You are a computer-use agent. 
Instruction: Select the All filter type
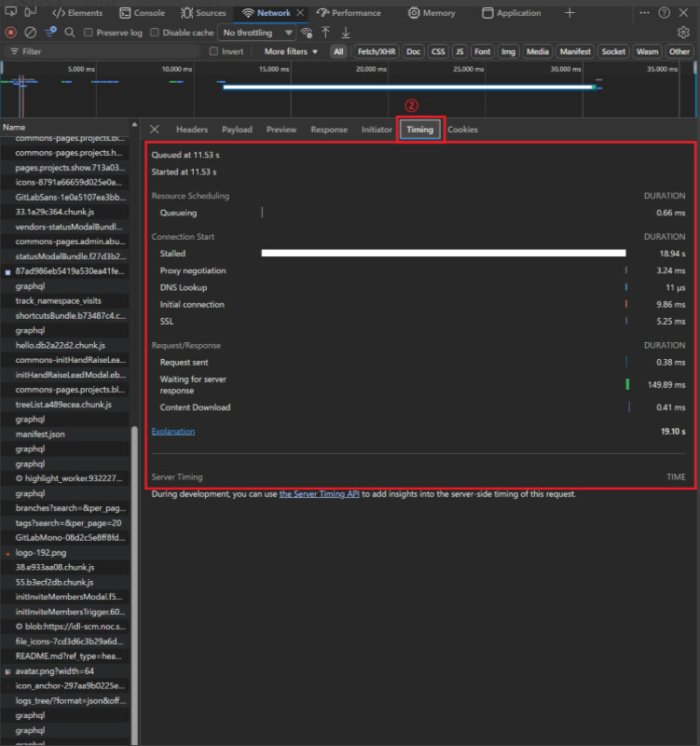coord(338,51)
